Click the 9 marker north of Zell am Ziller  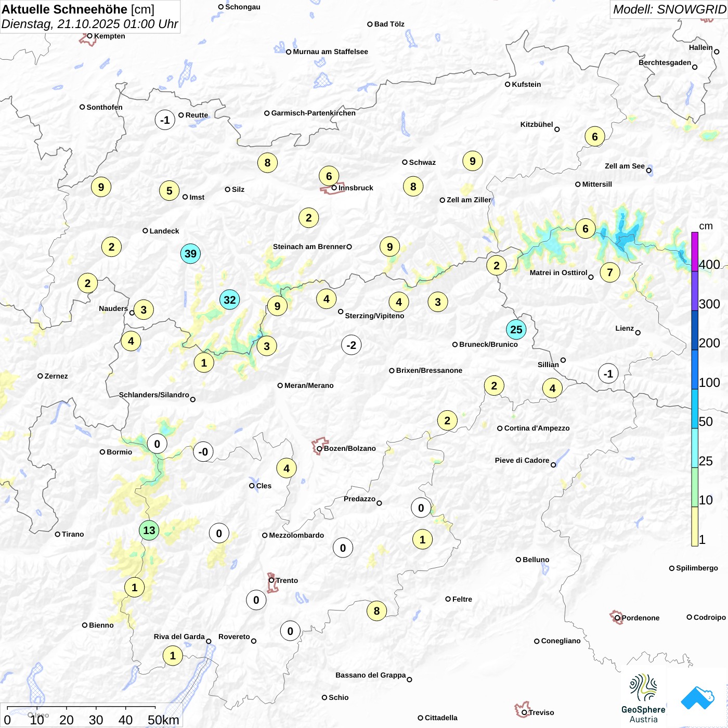473,161
